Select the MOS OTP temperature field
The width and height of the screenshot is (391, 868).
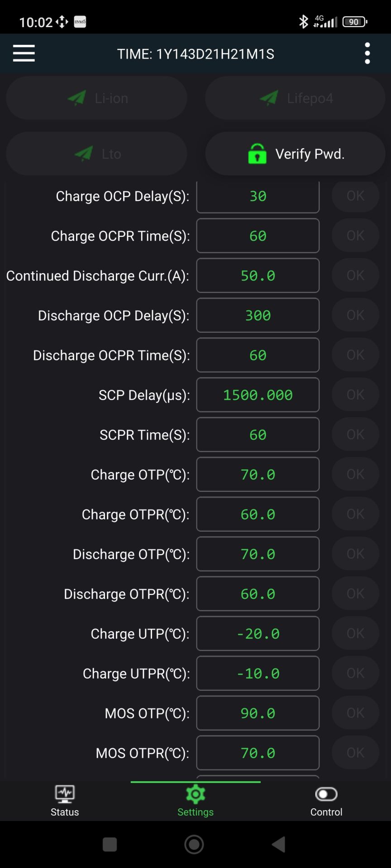point(258,713)
